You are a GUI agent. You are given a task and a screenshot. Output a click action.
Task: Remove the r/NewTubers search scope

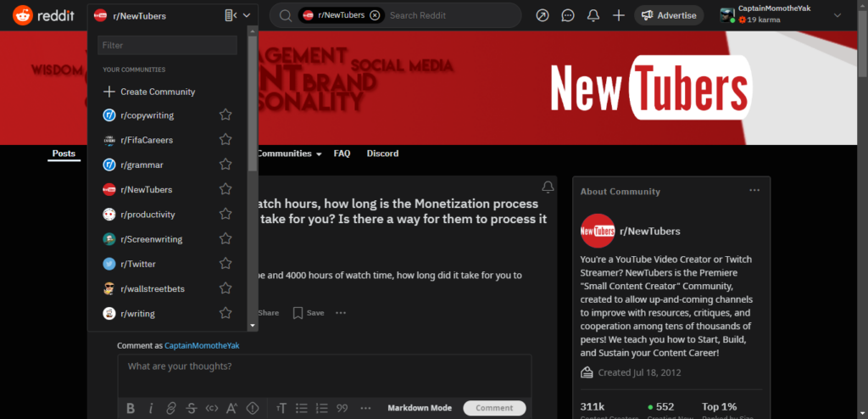(375, 15)
